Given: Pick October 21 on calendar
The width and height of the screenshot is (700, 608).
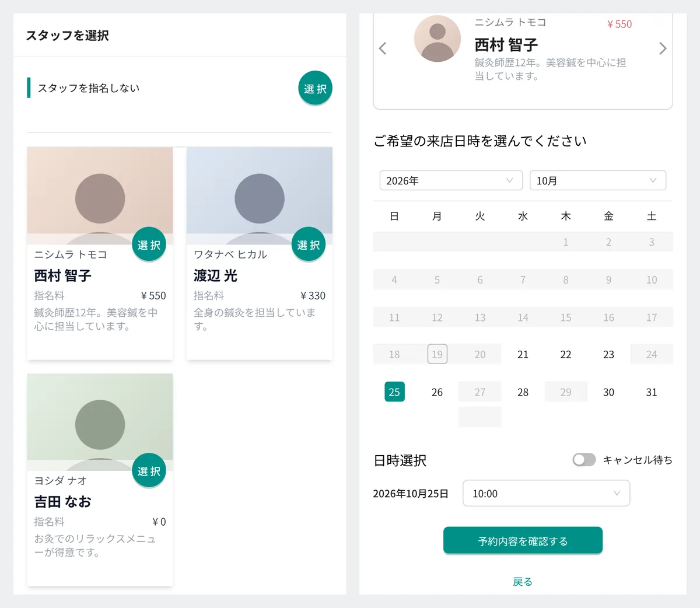Looking at the screenshot, I should click(x=523, y=354).
